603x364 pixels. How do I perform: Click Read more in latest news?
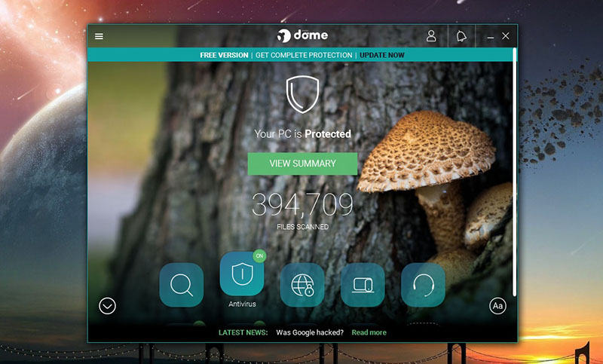point(369,332)
